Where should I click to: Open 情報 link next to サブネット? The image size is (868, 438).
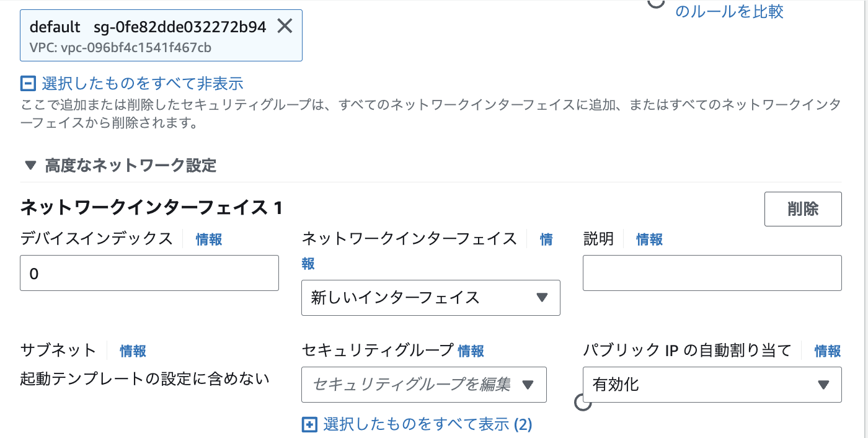tap(133, 351)
